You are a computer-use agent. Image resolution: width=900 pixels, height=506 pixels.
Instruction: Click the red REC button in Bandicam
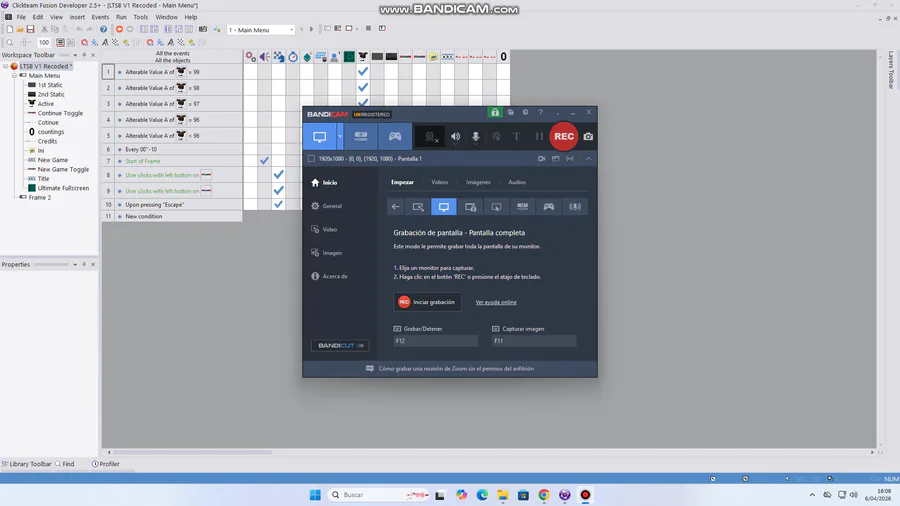564,137
